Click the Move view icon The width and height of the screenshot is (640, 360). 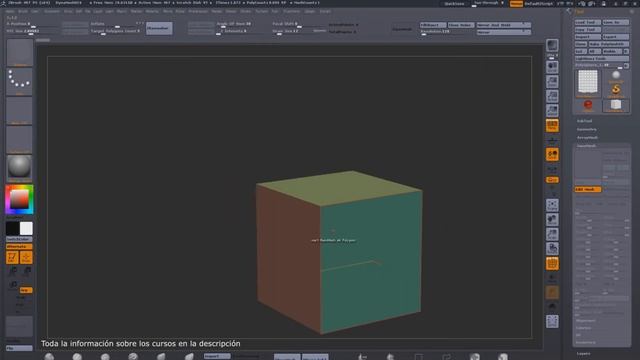552,220
